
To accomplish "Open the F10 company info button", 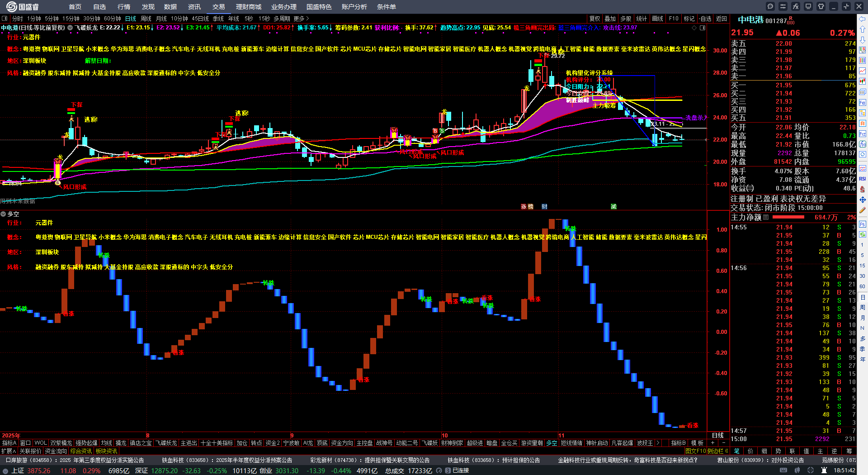I will pyautogui.click(x=674, y=19).
